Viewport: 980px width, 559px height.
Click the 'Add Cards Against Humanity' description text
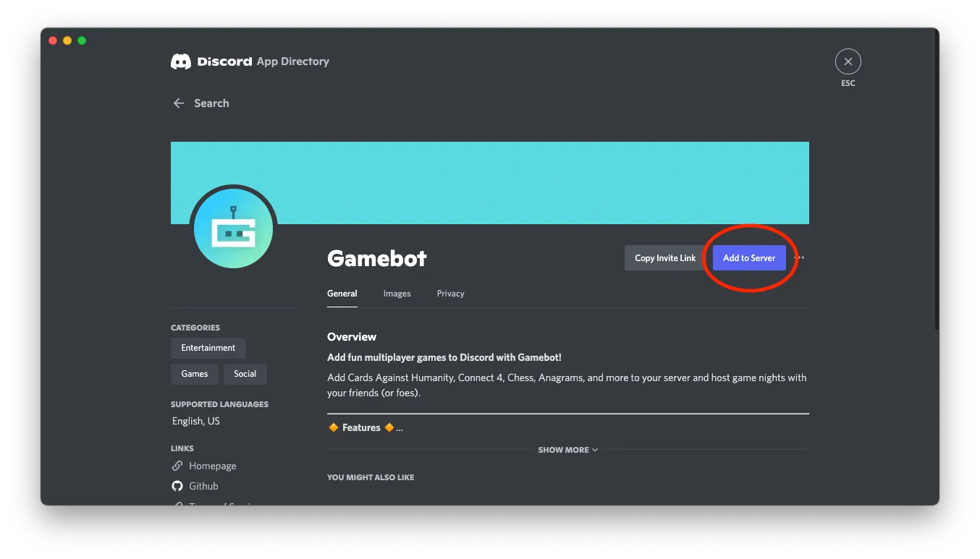coord(567,385)
